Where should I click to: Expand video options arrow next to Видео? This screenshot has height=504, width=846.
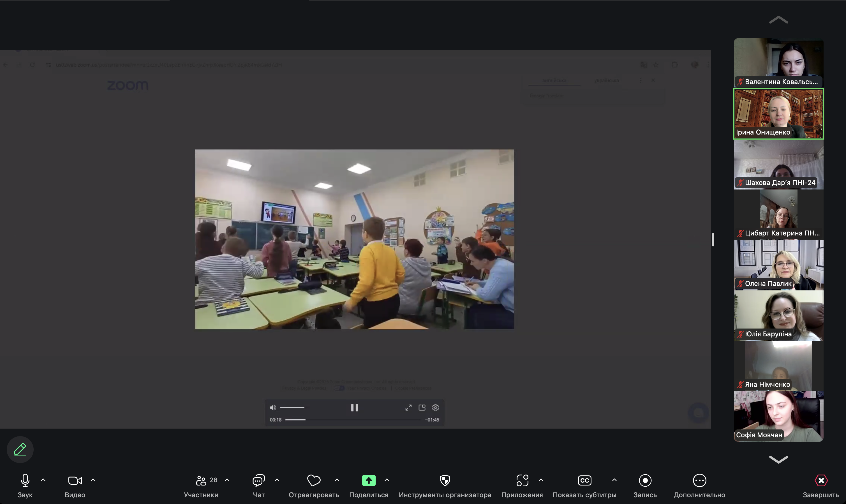point(93,480)
